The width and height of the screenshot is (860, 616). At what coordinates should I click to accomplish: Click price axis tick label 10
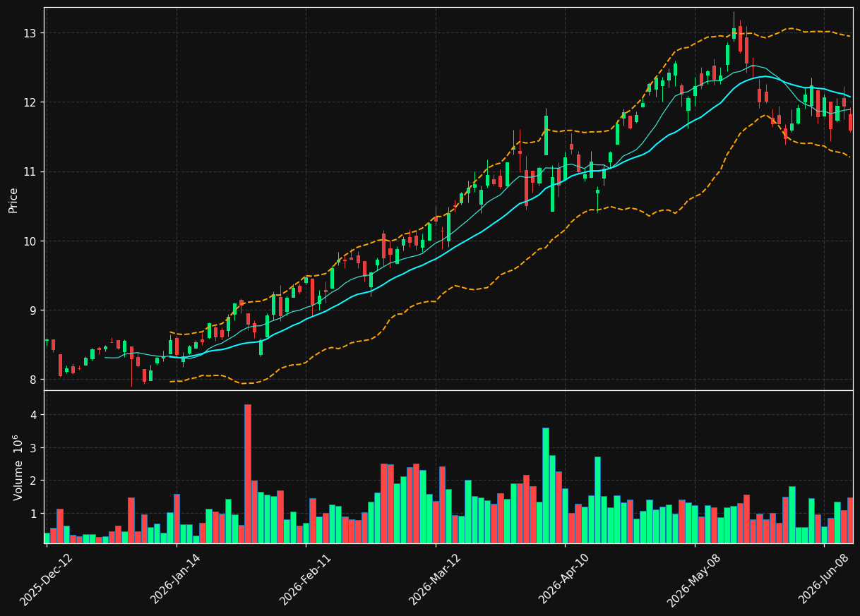coord(32,241)
